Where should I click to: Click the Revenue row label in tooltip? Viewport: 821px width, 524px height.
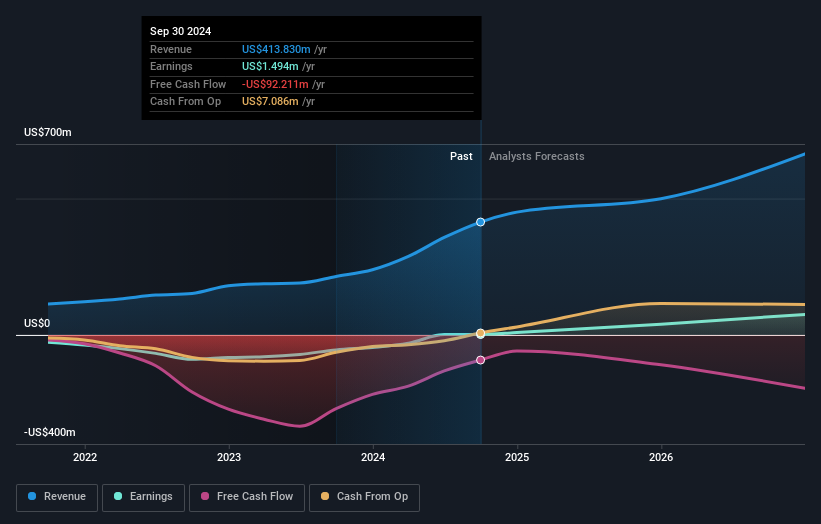[x=171, y=49]
